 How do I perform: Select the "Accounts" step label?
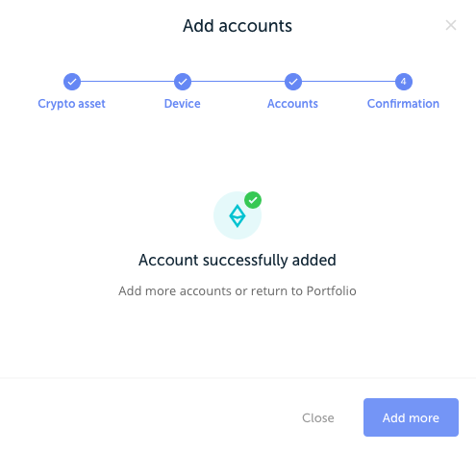click(292, 104)
